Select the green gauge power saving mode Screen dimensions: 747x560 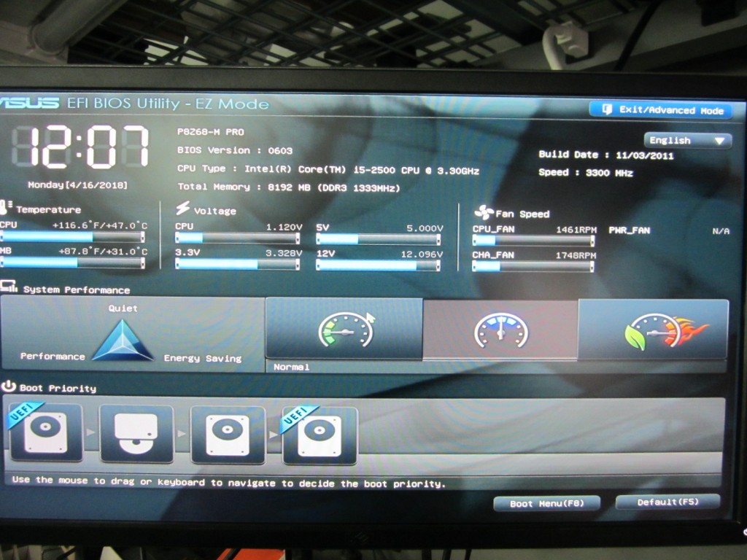(x=344, y=329)
